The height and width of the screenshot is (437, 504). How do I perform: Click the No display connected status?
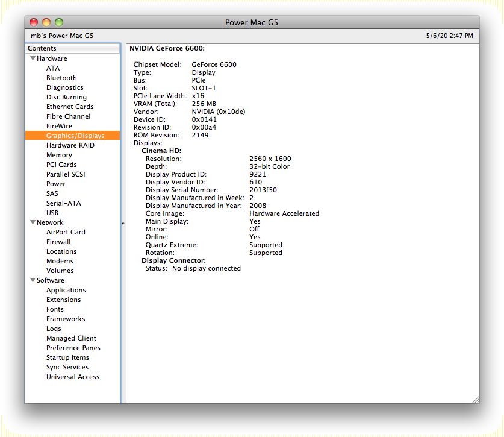[207, 268]
